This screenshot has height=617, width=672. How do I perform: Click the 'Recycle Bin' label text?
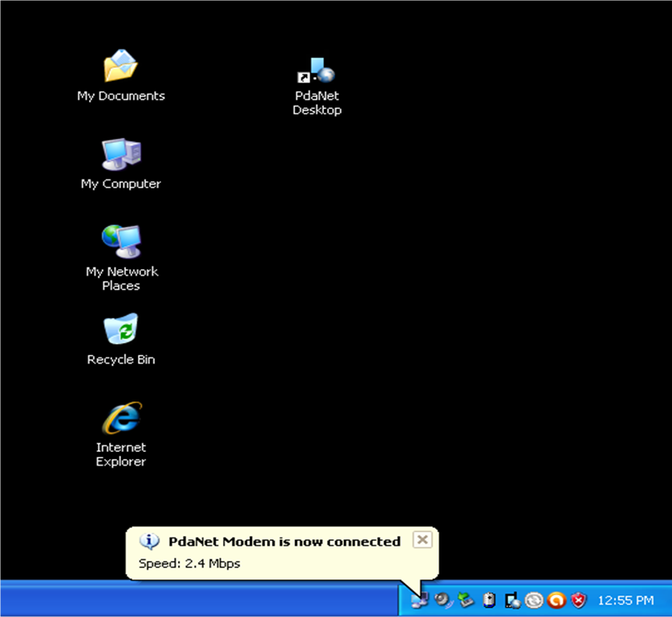(121, 360)
